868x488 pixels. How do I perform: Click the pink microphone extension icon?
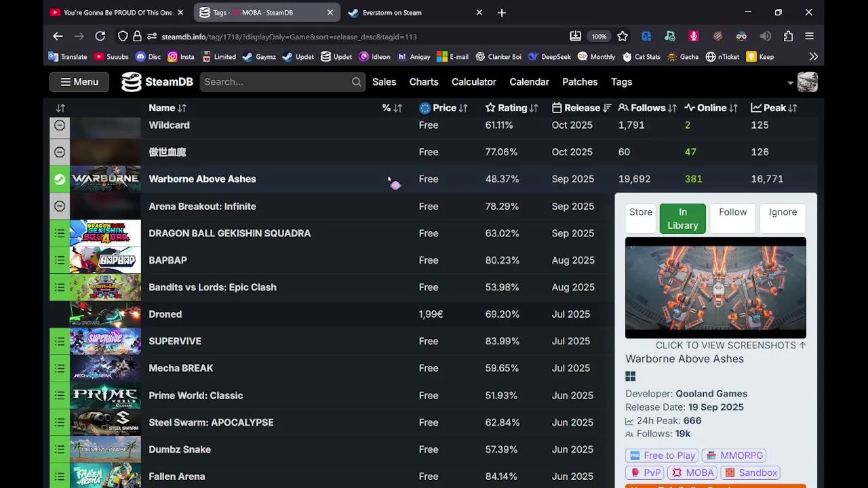[x=694, y=37]
